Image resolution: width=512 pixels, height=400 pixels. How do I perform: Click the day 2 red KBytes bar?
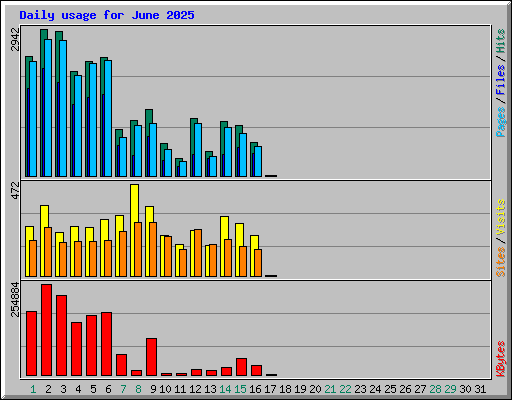[46, 330]
